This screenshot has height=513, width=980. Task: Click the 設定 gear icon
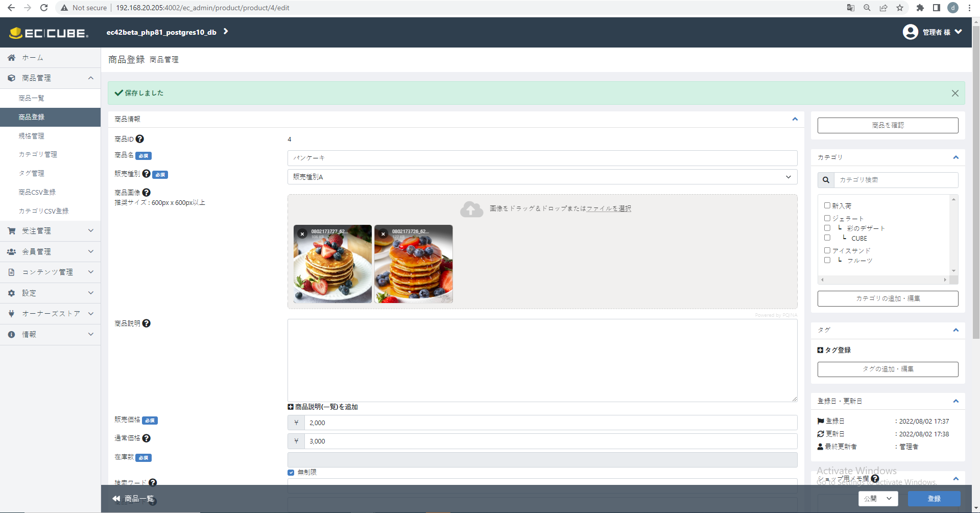click(11, 293)
